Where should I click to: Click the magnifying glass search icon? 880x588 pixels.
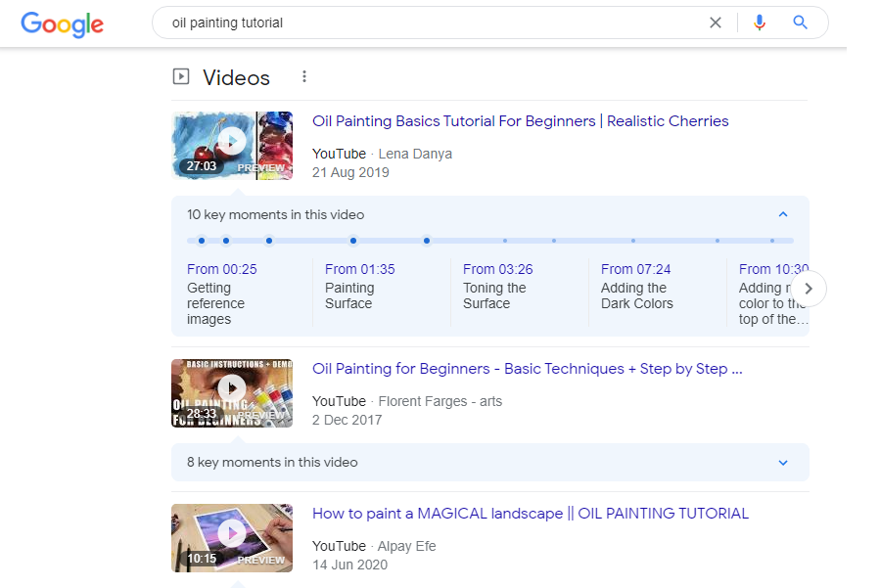click(801, 22)
